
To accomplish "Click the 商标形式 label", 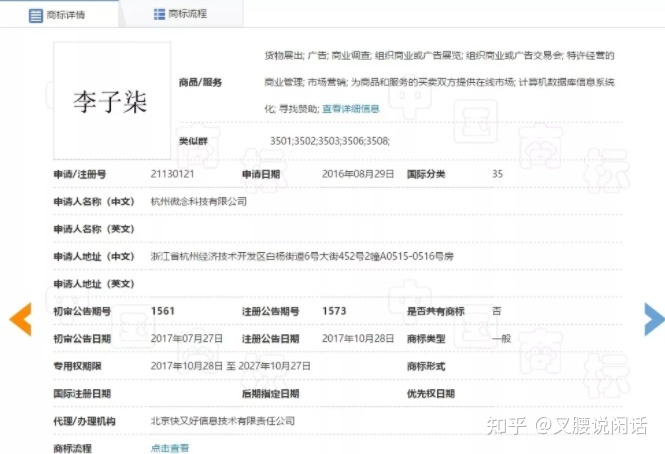I will pyautogui.click(x=426, y=366).
